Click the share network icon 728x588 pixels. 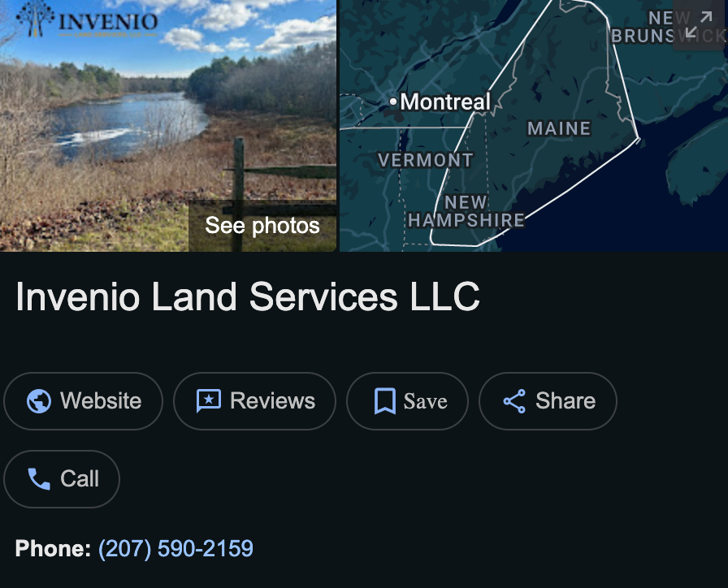514,401
